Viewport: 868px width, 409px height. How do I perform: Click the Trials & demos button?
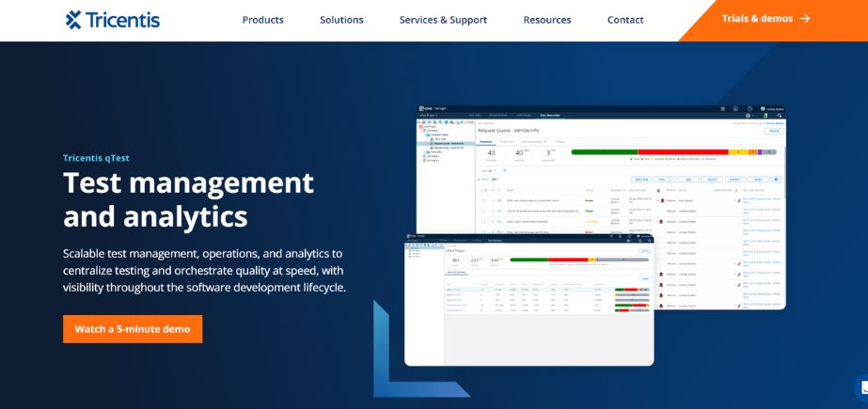point(775,20)
